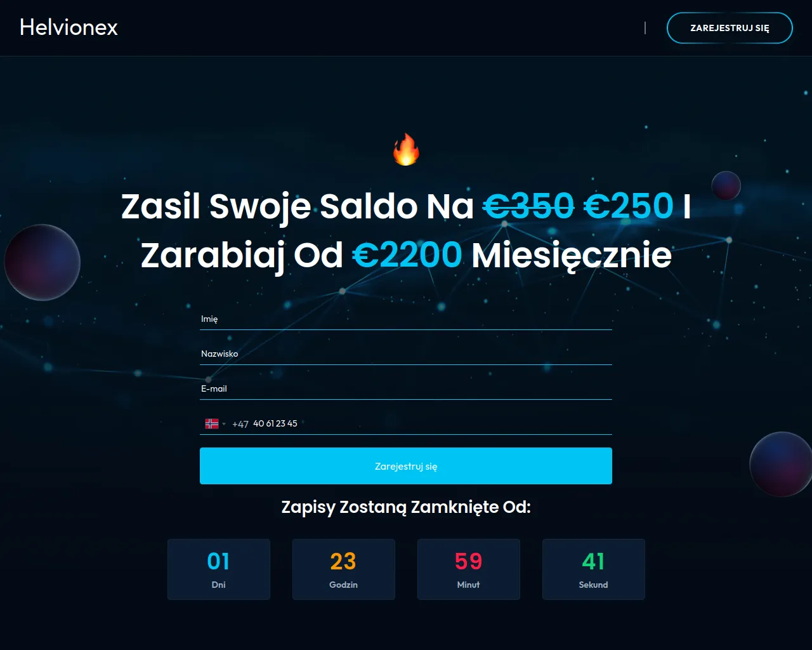The width and height of the screenshot is (812, 650).
Task: Click the Godzin countdown box
Action: click(x=344, y=569)
